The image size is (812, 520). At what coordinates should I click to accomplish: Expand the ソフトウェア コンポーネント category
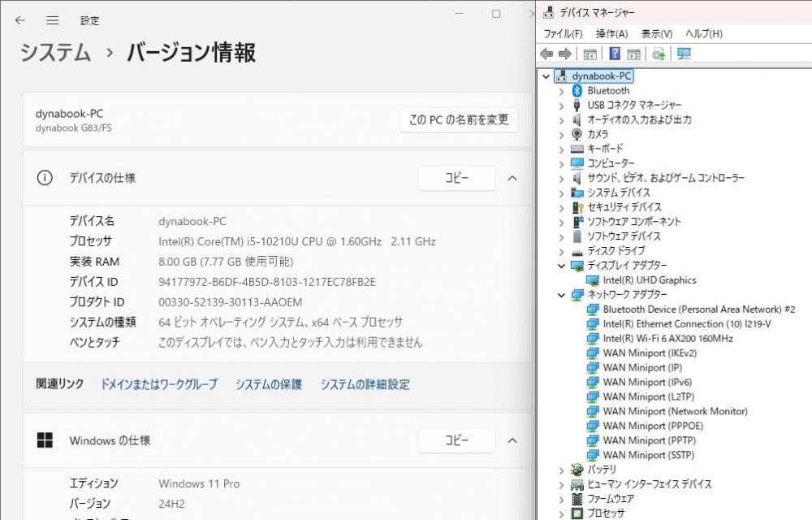(x=562, y=223)
